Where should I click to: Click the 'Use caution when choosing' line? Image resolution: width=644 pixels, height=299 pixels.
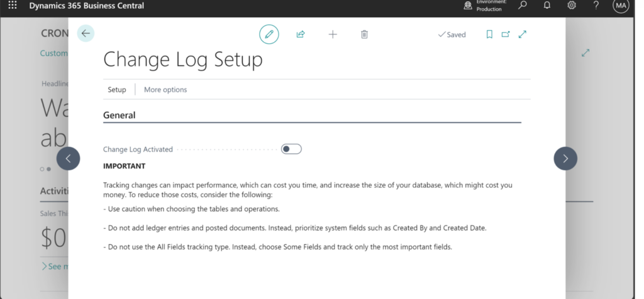(x=191, y=209)
